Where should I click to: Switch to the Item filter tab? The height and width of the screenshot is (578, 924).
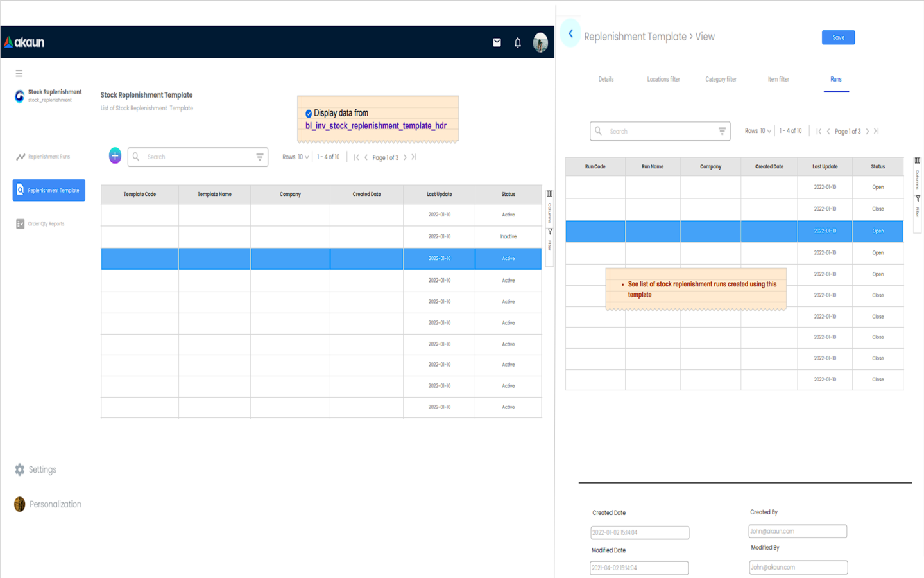[x=778, y=80]
